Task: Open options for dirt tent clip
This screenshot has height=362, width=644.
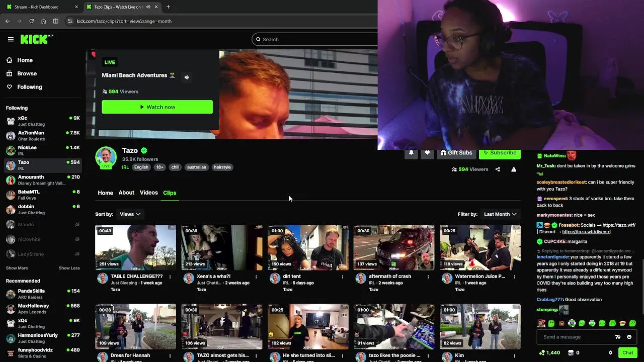Action: [342, 277]
